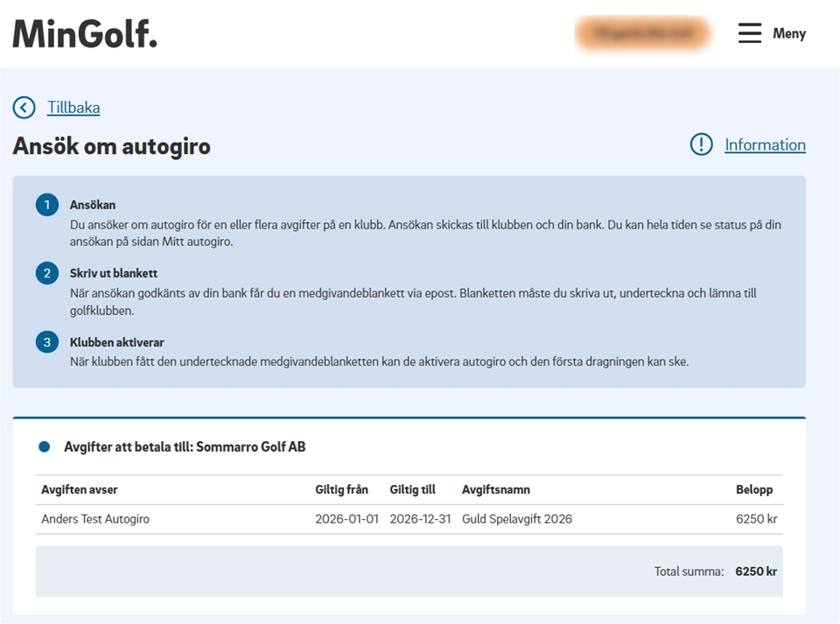This screenshot has width=840, height=624.
Task: Go back via the Tillbaka link
Action: point(73,108)
